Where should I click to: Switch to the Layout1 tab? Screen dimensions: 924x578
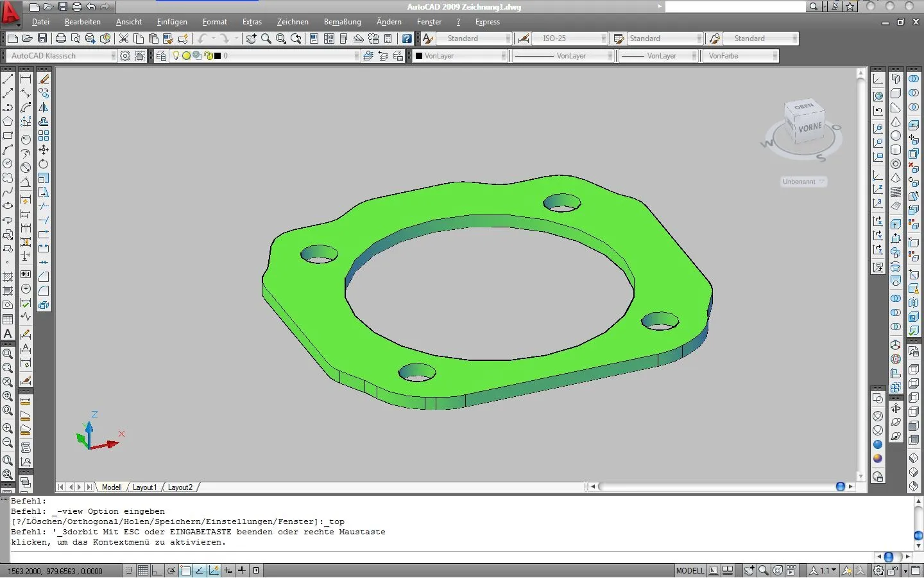coord(144,487)
